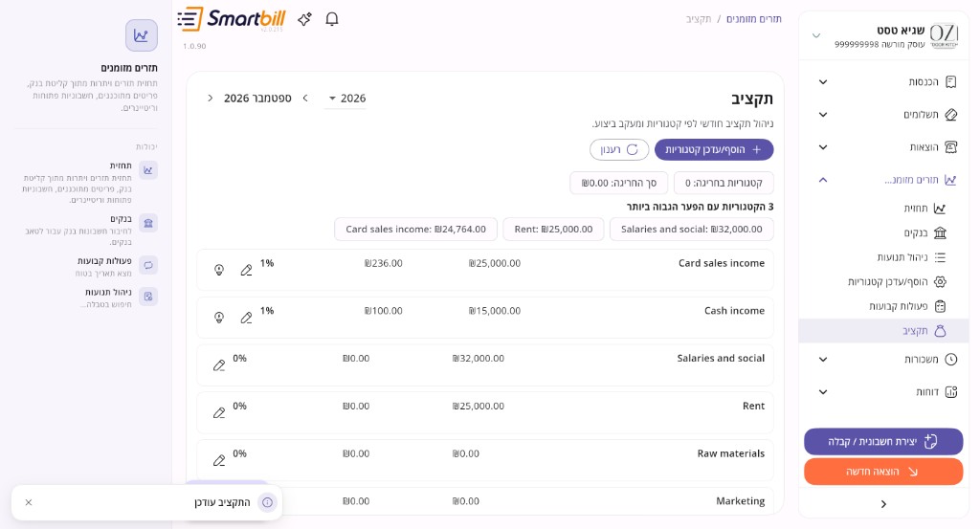Open פעולות קבועות in the sidebar
Viewport: 980px width, 529px height.
pyautogui.click(x=883, y=306)
